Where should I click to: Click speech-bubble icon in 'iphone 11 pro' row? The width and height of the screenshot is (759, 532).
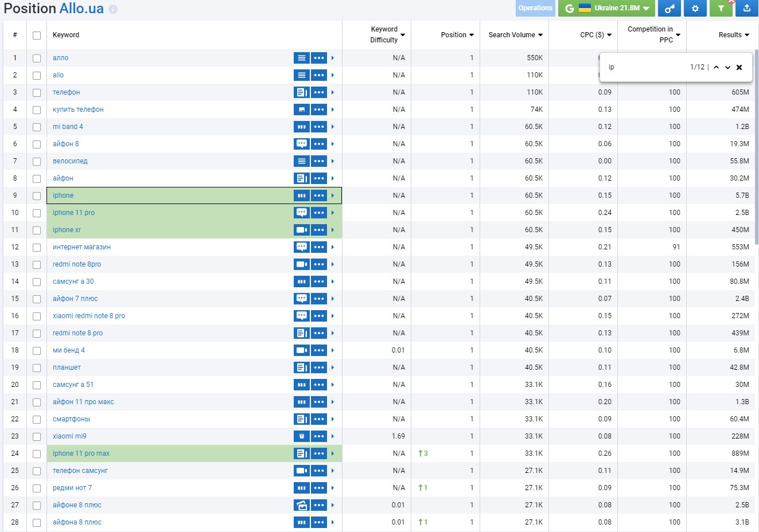(x=302, y=213)
